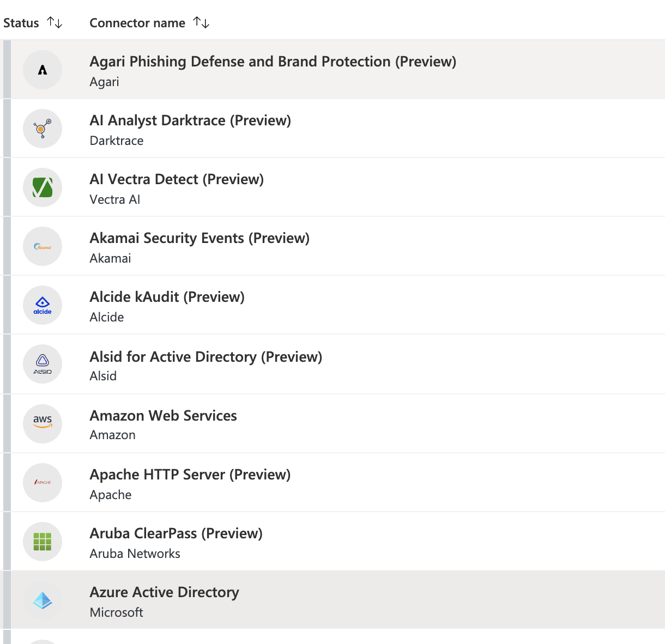The image size is (665, 644).
Task: Select the Apache feather logo icon
Action: (x=43, y=483)
